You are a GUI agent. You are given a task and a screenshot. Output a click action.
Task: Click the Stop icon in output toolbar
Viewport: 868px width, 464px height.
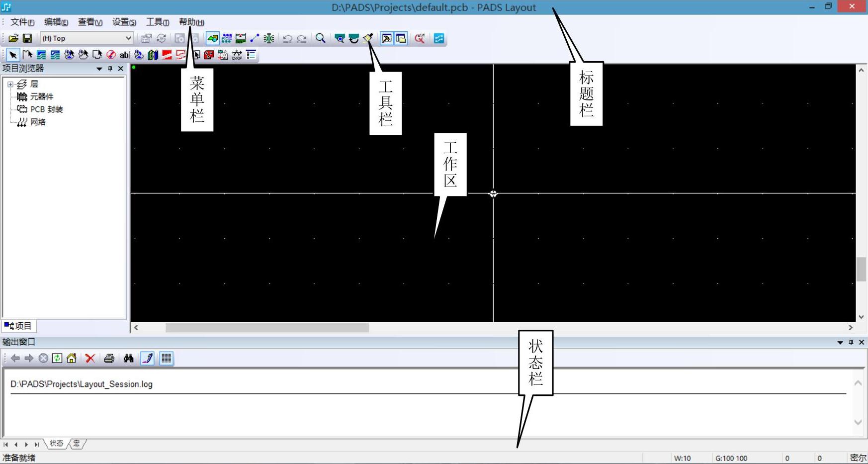pyautogui.click(x=43, y=358)
